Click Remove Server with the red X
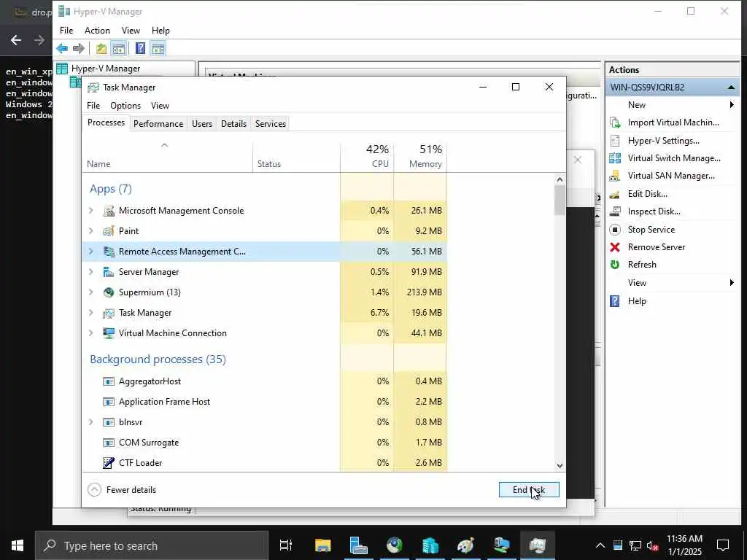Screen dimensions: 747x560 tap(656, 247)
